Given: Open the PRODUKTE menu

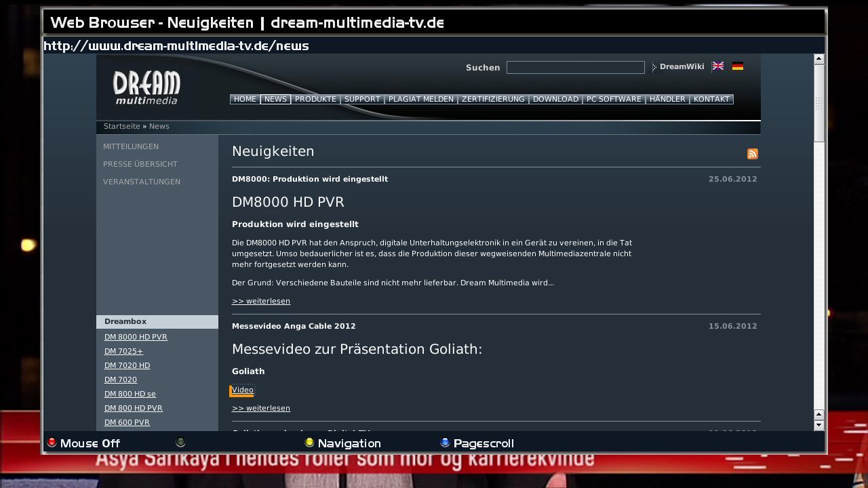Looking at the screenshot, I should (x=315, y=99).
